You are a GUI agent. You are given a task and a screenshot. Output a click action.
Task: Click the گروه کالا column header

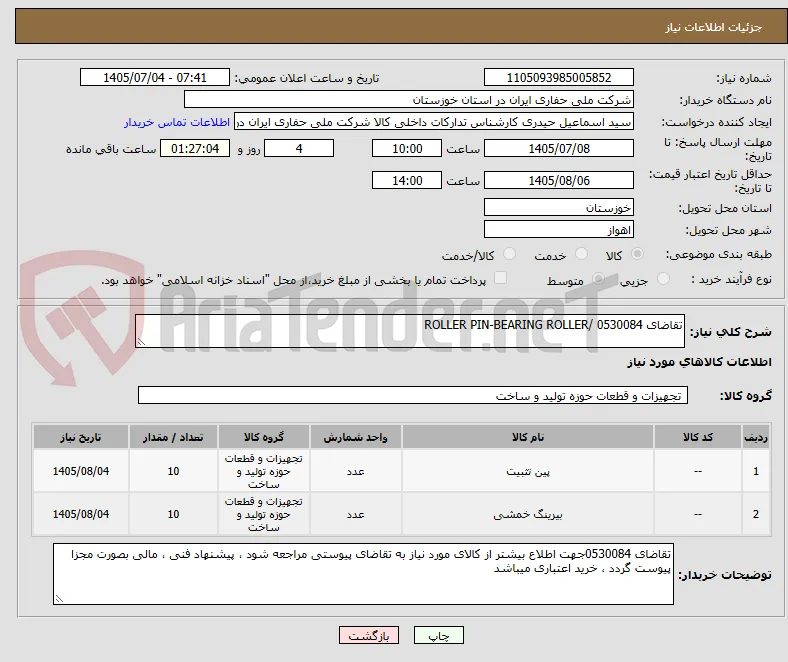[264, 437]
